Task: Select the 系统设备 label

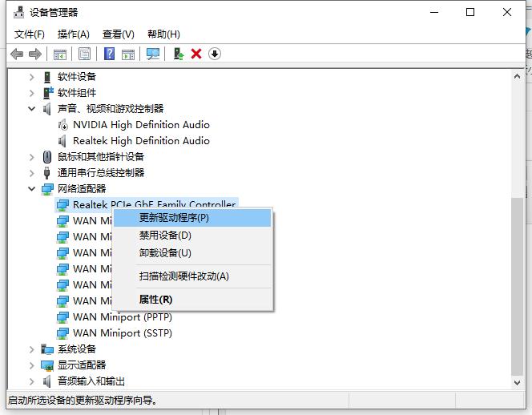Action: pos(77,349)
